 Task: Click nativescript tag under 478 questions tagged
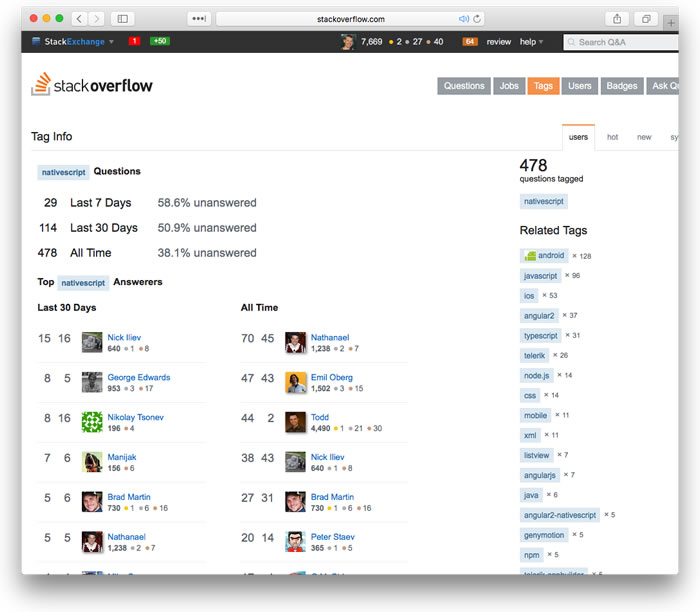tap(543, 201)
